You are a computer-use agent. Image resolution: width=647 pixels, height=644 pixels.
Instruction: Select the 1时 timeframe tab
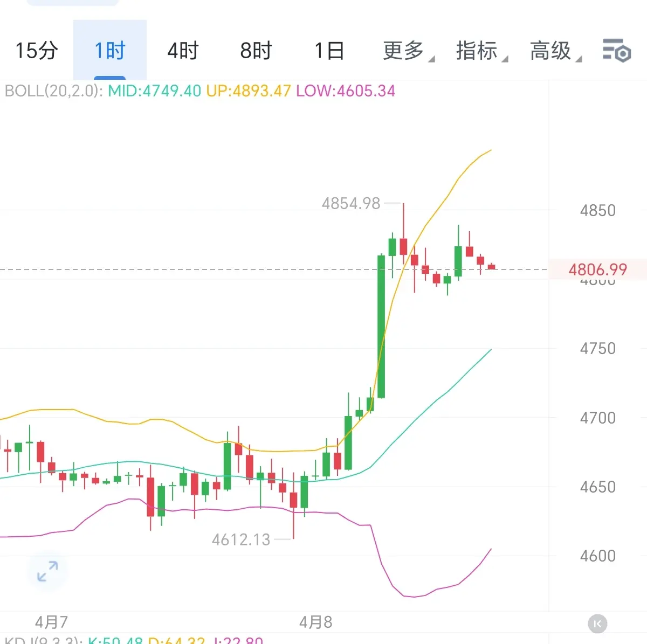(x=110, y=51)
